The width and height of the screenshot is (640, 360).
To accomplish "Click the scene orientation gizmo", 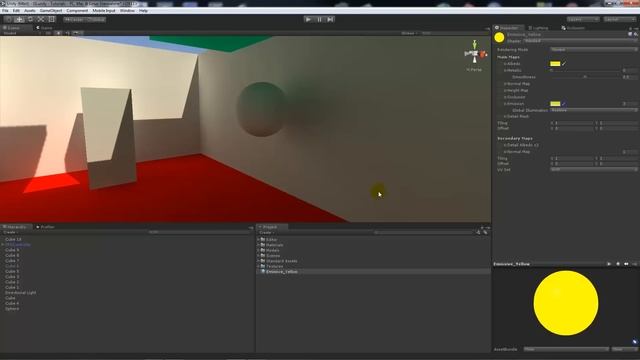I will pyautogui.click(x=475, y=53).
